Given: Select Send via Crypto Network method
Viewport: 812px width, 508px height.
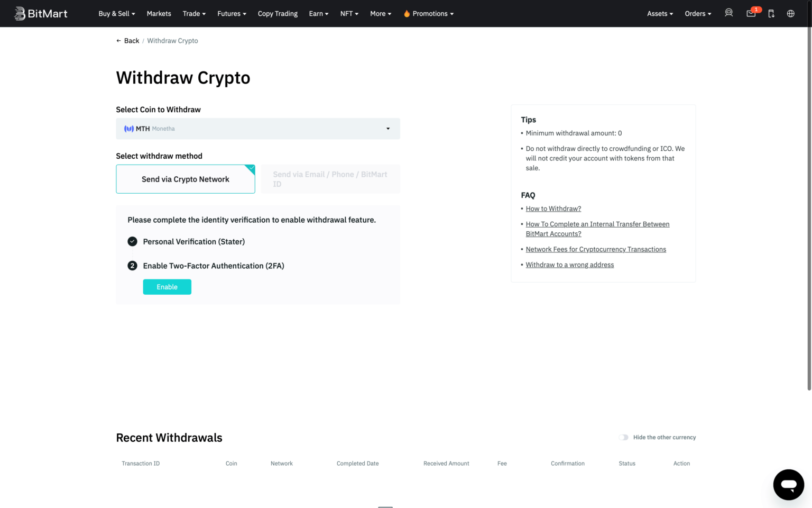Looking at the screenshot, I should pyautogui.click(x=186, y=179).
